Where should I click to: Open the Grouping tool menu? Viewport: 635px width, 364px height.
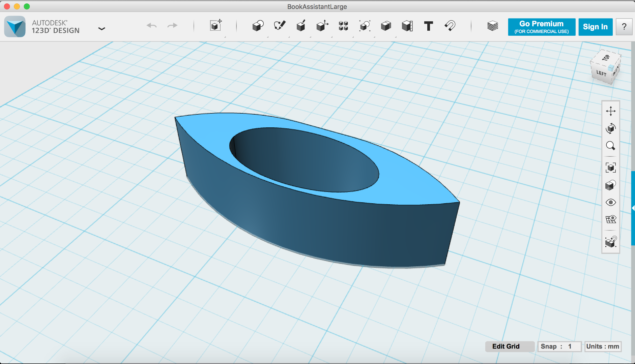point(365,26)
